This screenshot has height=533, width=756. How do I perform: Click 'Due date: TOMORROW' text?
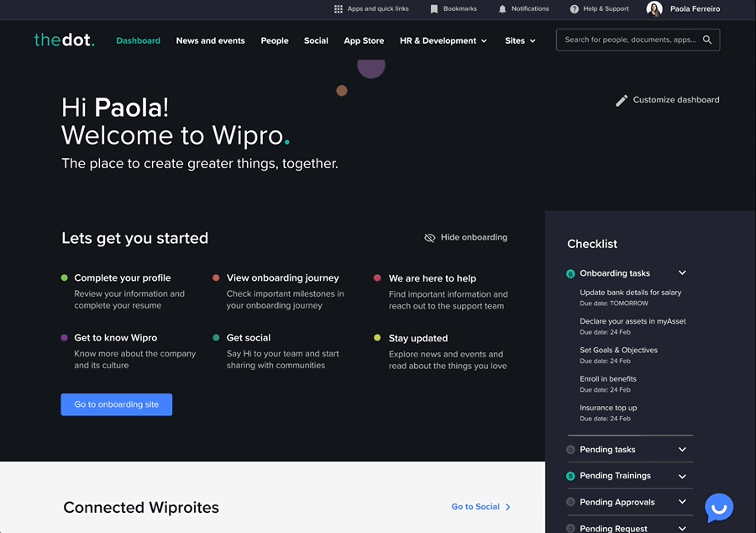(614, 303)
